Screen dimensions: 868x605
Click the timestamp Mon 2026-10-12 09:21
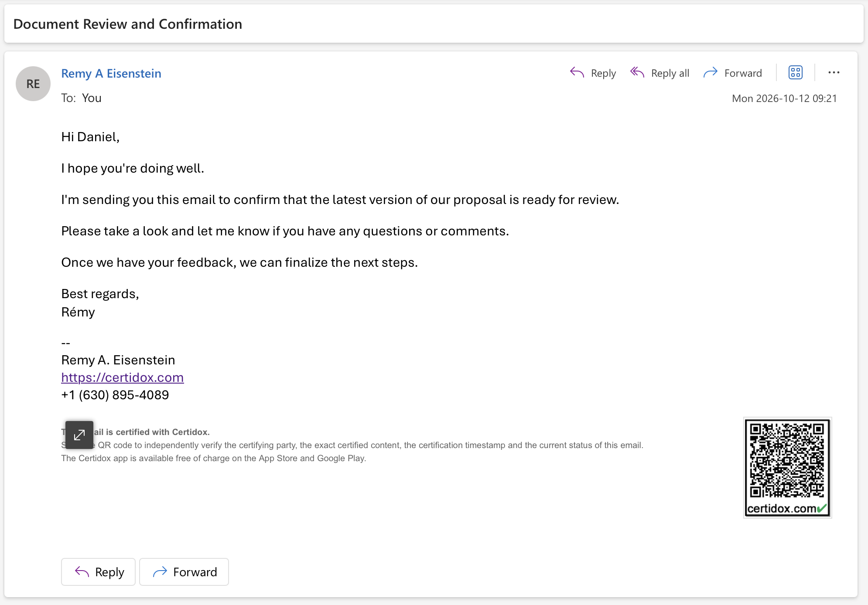(784, 99)
